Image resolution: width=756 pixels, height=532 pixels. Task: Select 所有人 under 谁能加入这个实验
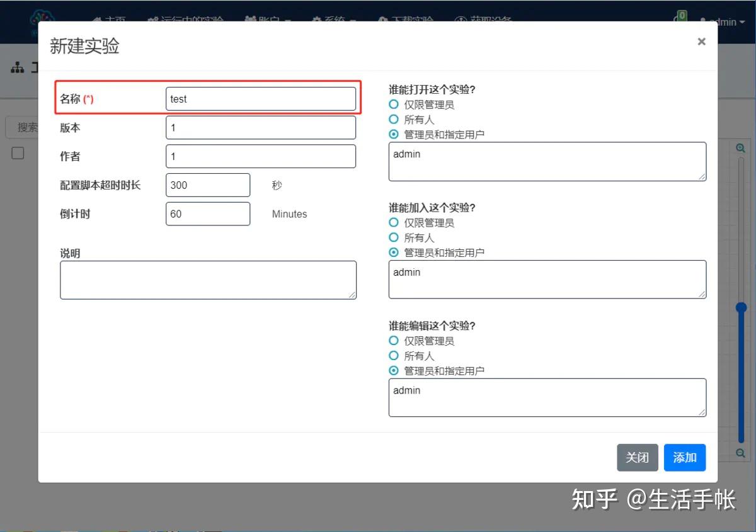click(x=394, y=237)
